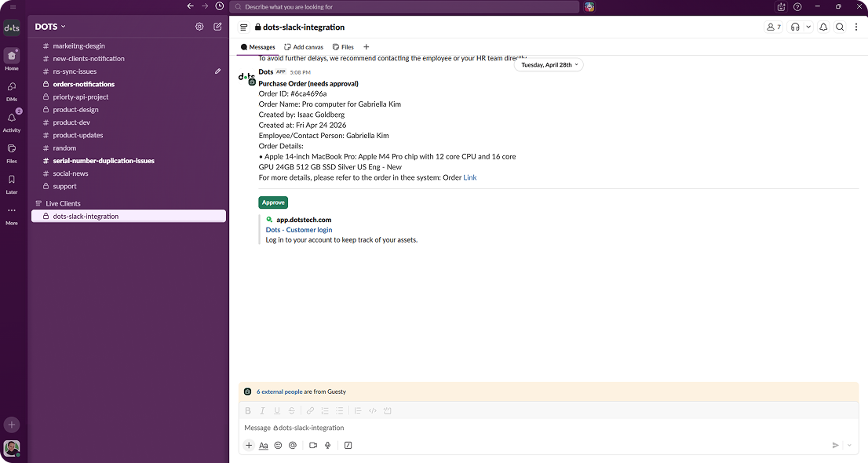868x463 pixels.
Task: Open the Files tab in the channel
Action: click(x=343, y=47)
